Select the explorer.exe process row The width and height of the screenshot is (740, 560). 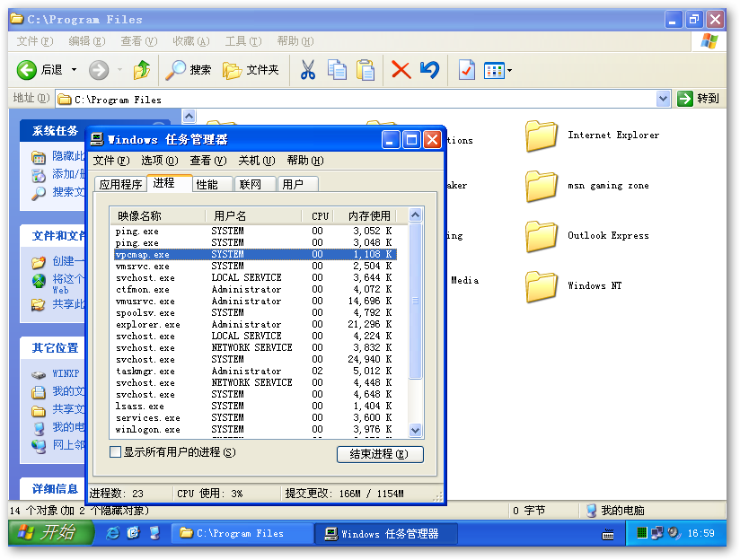click(255, 325)
